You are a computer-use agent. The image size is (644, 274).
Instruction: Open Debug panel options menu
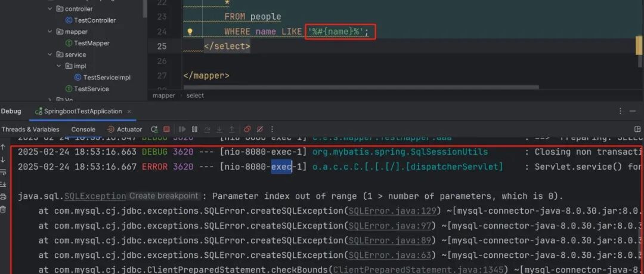tap(620, 112)
